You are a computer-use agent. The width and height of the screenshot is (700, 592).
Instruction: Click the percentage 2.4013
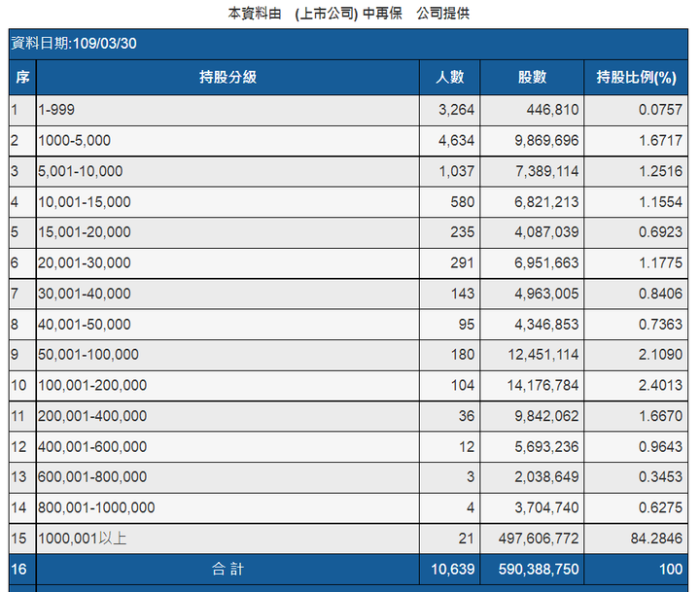(660, 385)
